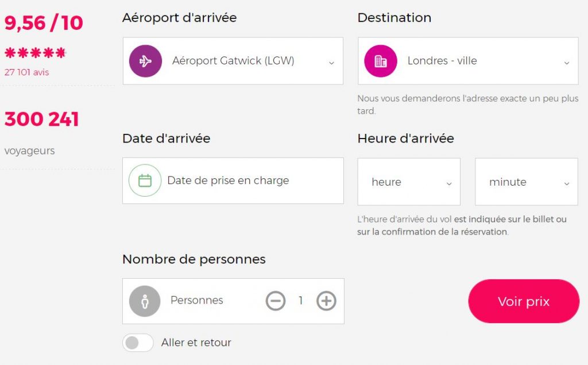Image resolution: width=588 pixels, height=365 pixels.
Task: Click the Voir prix button
Action: point(523,301)
